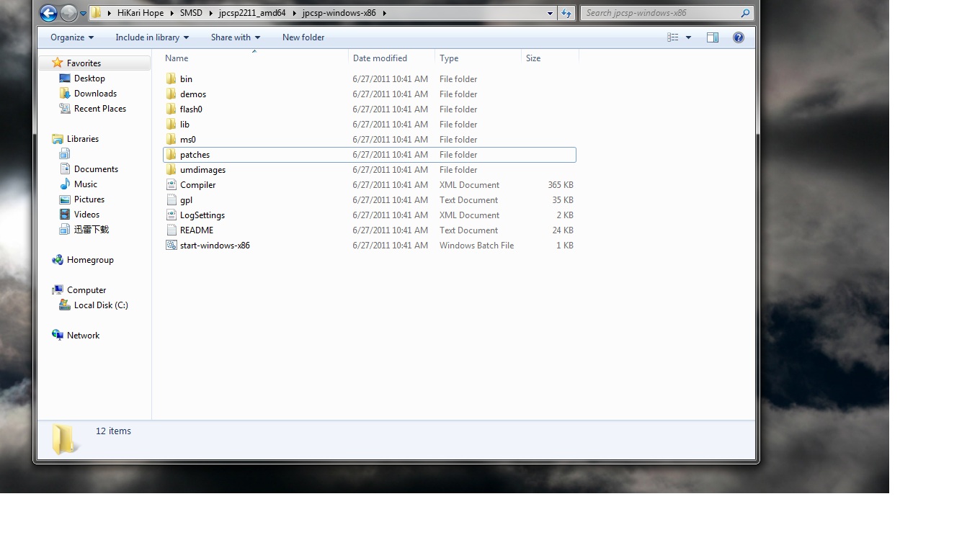Click the New folder button
The width and height of the screenshot is (980, 553).
(x=303, y=37)
